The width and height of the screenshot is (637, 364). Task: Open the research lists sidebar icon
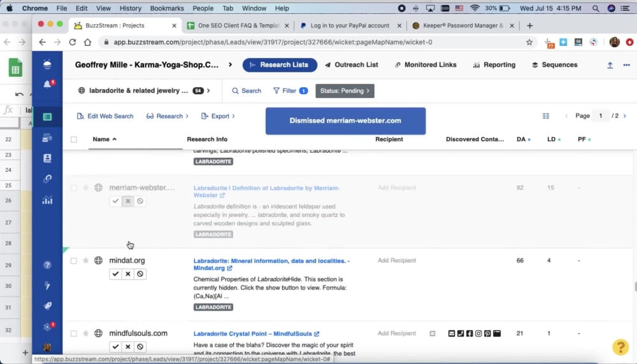point(47,117)
